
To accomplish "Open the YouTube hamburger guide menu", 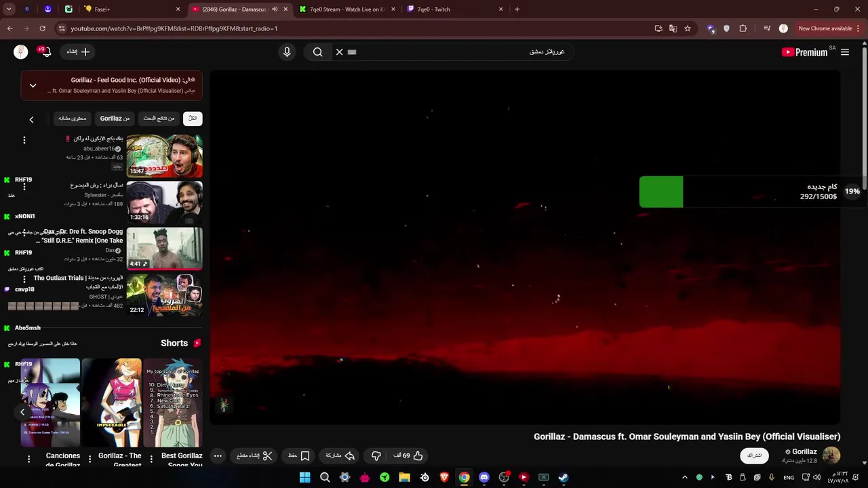I will click(845, 52).
